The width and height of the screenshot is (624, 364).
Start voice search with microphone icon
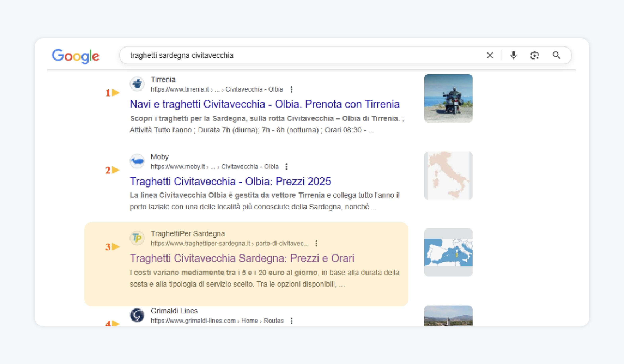(x=513, y=55)
